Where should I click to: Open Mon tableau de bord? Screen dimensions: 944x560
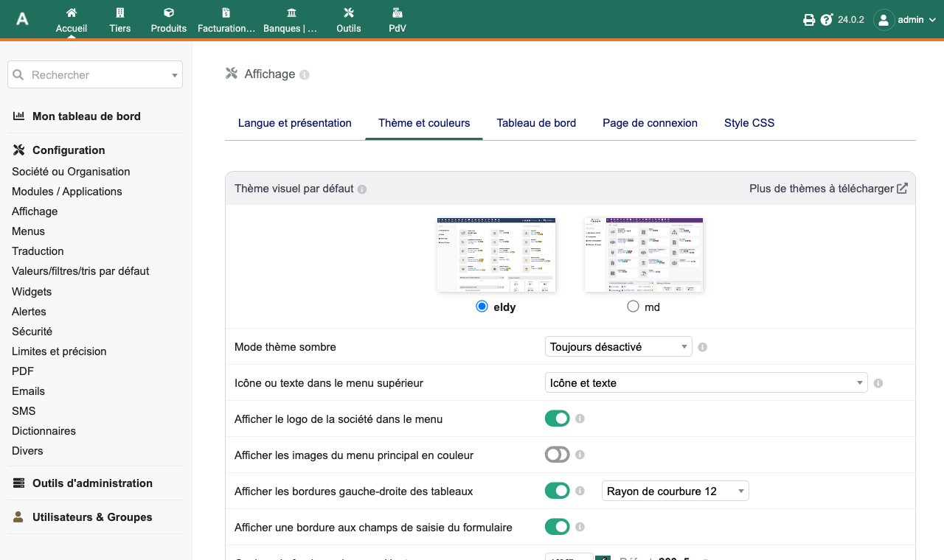click(86, 116)
